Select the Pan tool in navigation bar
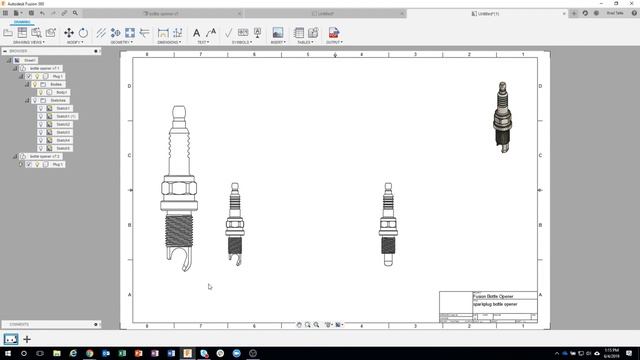 pos(299,324)
